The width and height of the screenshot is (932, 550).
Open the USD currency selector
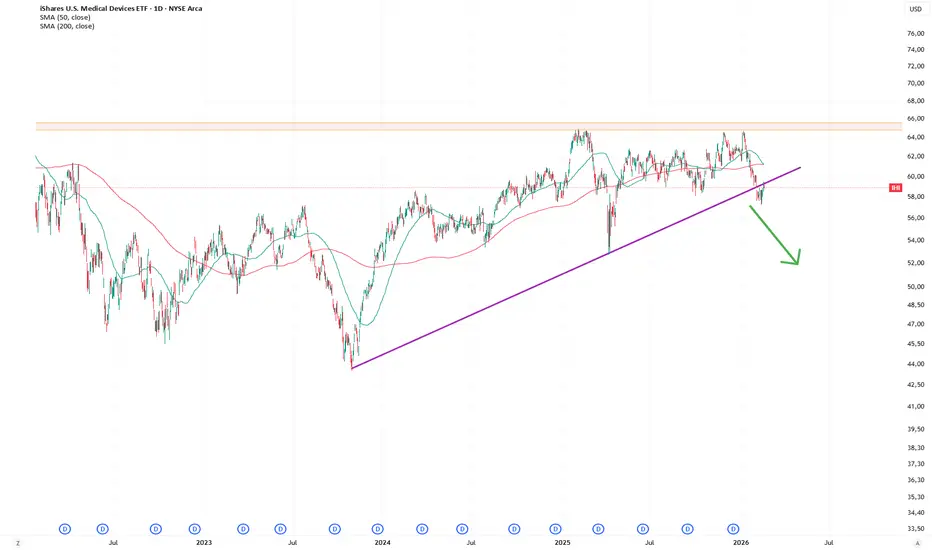tap(915, 10)
